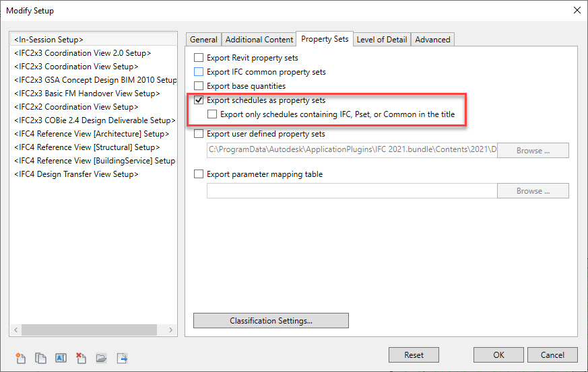Image resolution: width=588 pixels, height=372 pixels.
Task: Uncheck Export schedules as property sets
Action: (x=199, y=100)
